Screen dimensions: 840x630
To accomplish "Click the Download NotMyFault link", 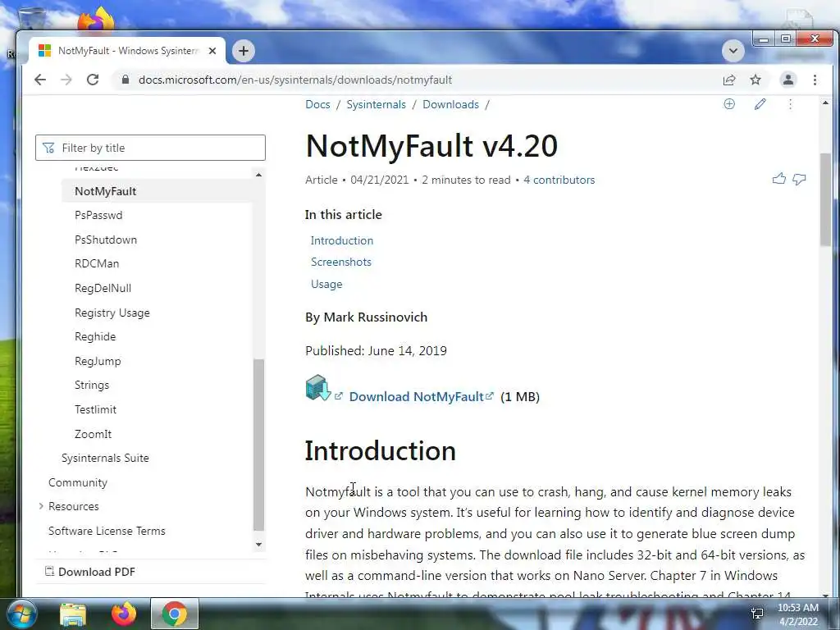I will pyautogui.click(x=416, y=396).
